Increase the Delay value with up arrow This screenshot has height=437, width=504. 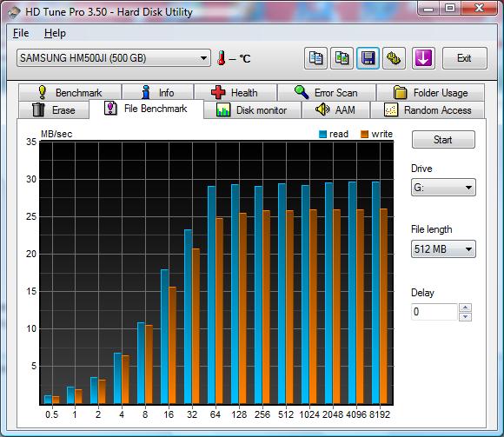[465, 308]
